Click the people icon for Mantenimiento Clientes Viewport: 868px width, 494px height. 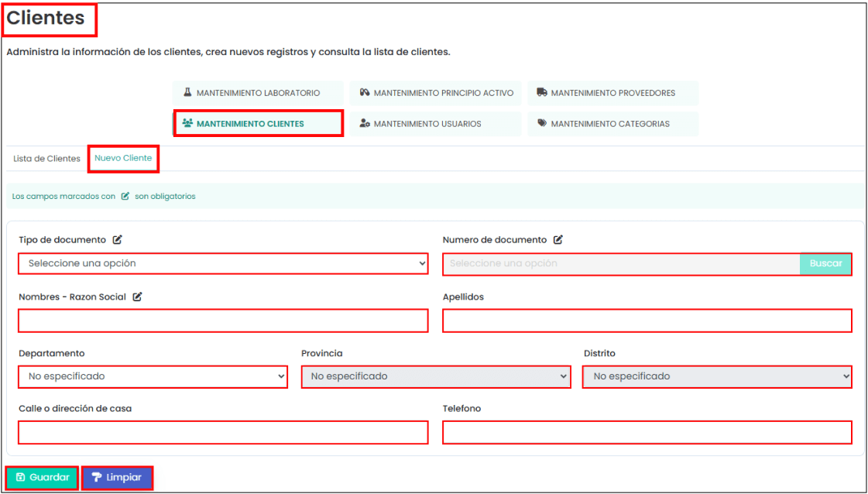click(x=187, y=123)
